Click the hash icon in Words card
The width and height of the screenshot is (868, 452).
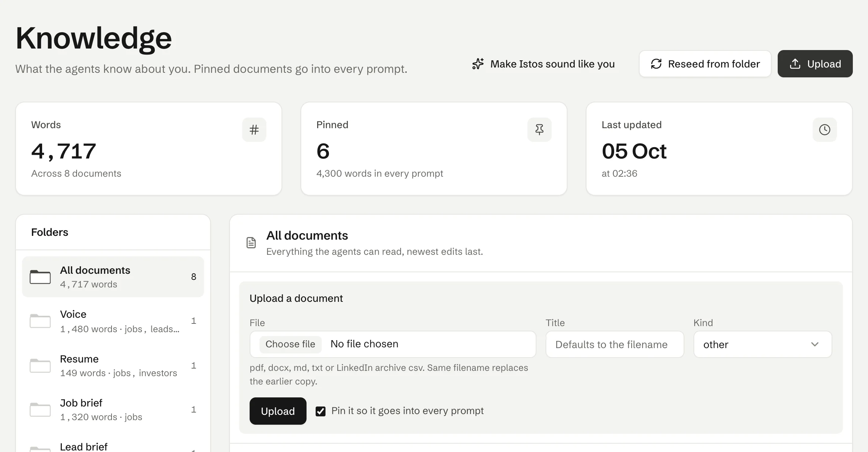pyautogui.click(x=254, y=130)
